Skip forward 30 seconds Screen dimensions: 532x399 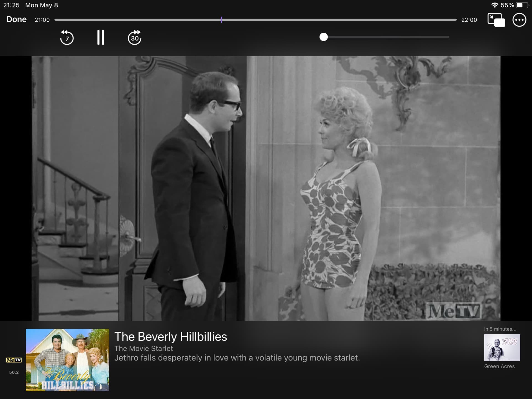click(x=135, y=37)
